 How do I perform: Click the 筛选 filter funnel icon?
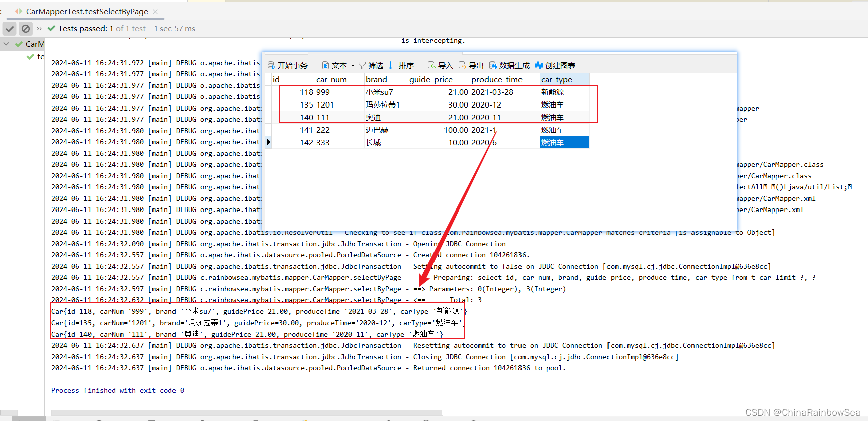[362, 65]
